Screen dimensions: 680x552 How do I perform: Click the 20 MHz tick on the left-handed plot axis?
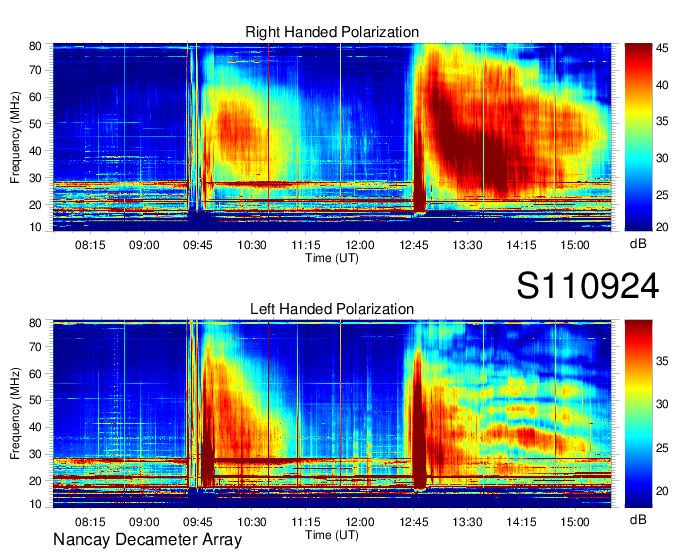[35, 481]
